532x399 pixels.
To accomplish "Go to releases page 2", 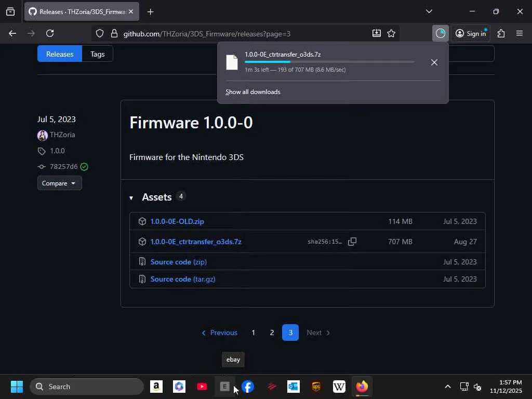I will pos(272,333).
